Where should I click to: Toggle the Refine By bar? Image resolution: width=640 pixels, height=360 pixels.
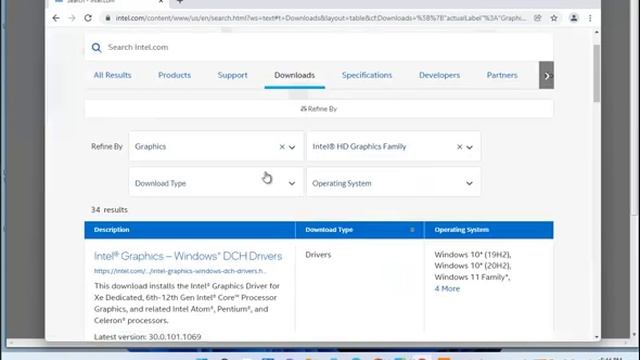tap(319, 109)
